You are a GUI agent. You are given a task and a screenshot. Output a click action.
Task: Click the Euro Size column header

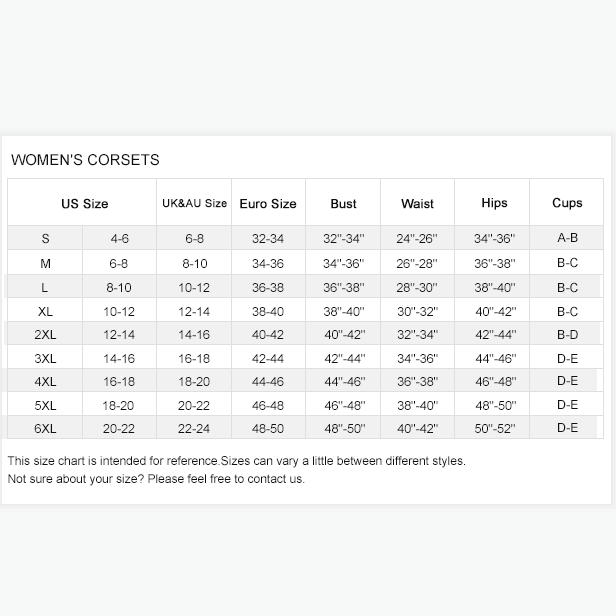coord(268,204)
